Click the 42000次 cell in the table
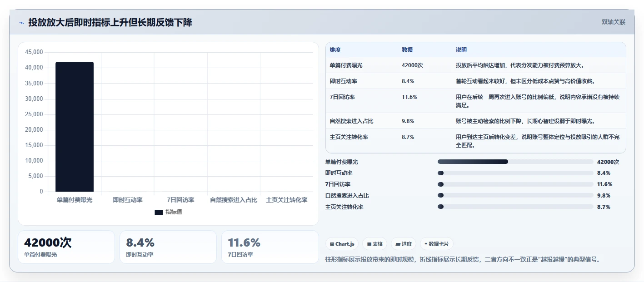The image size is (644, 282). pyautogui.click(x=412, y=65)
